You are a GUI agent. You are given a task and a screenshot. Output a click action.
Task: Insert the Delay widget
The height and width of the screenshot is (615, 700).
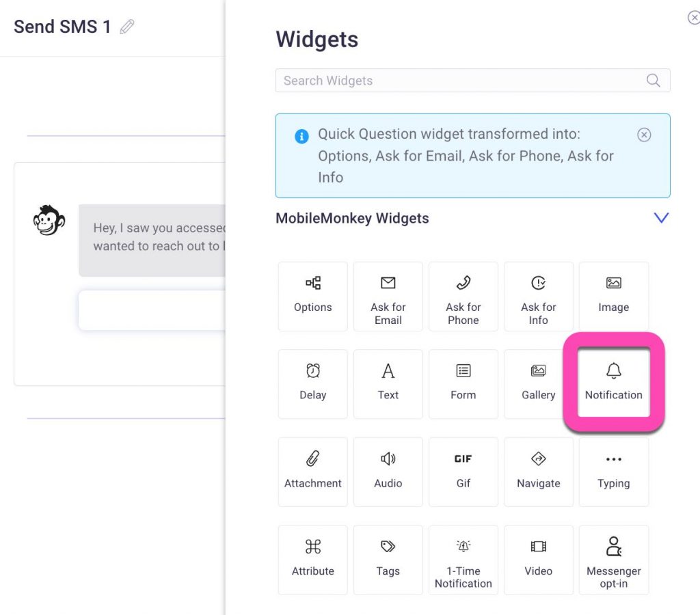313,383
